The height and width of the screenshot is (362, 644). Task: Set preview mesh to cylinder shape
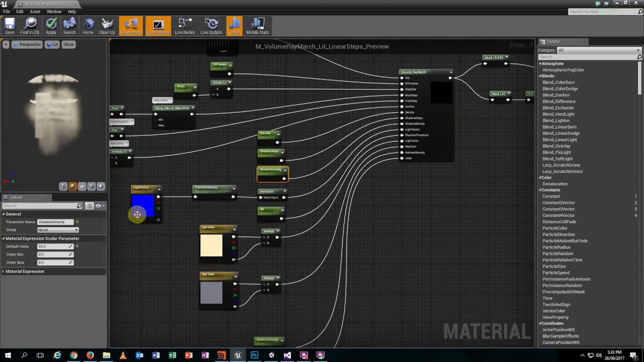point(63,187)
